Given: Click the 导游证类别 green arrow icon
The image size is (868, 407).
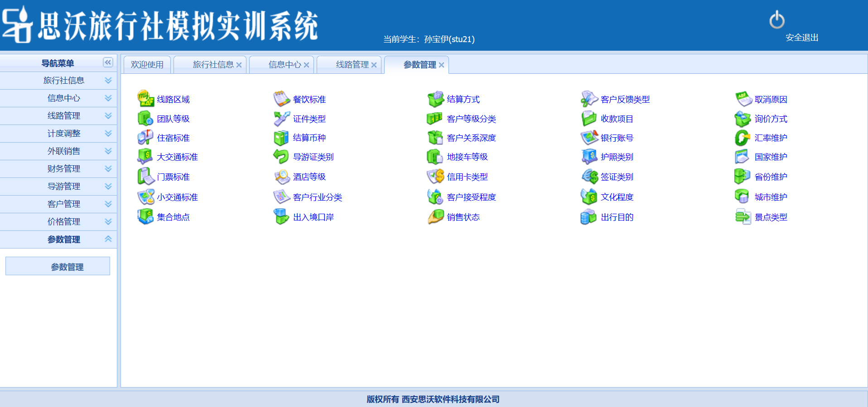Looking at the screenshot, I should tap(281, 157).
